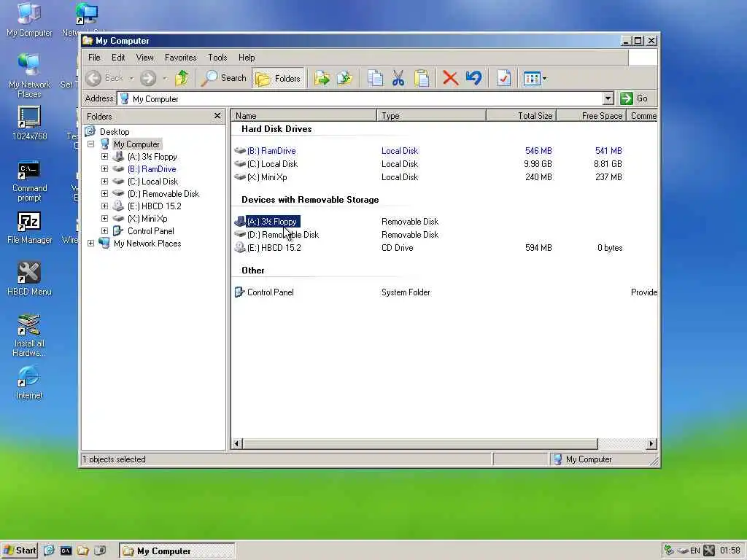Viewport: 747px width, 560px height.
Task: Expand (X:) Mini Xp tree node
Action: pos(104,218)
